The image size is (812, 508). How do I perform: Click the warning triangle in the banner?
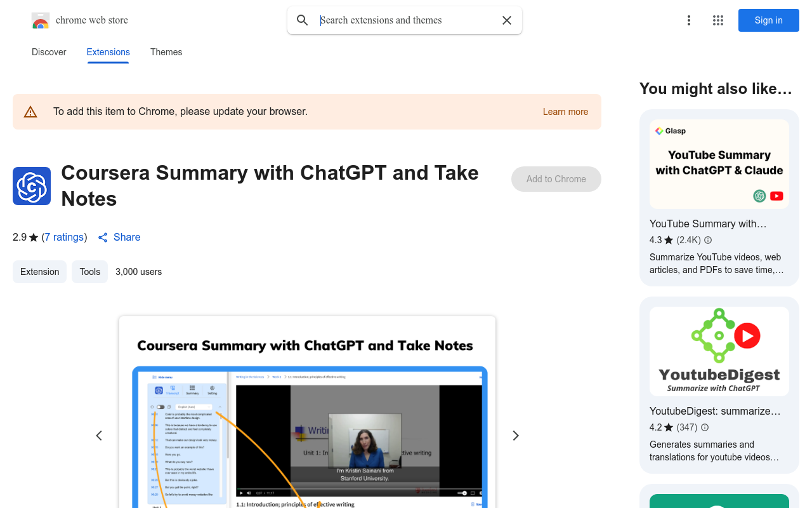pyautogui.click(x=30, y=111)
